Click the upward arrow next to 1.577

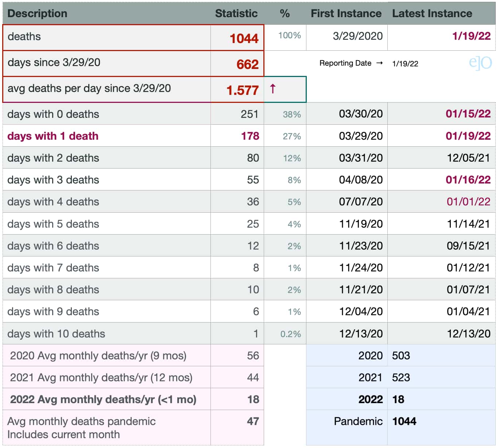coord(272,88)
